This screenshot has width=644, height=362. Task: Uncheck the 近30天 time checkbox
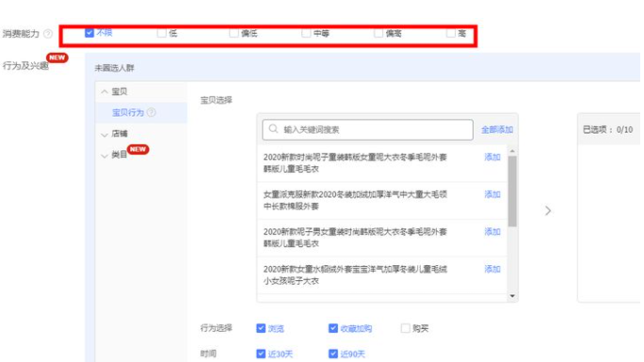pos(261,354)
